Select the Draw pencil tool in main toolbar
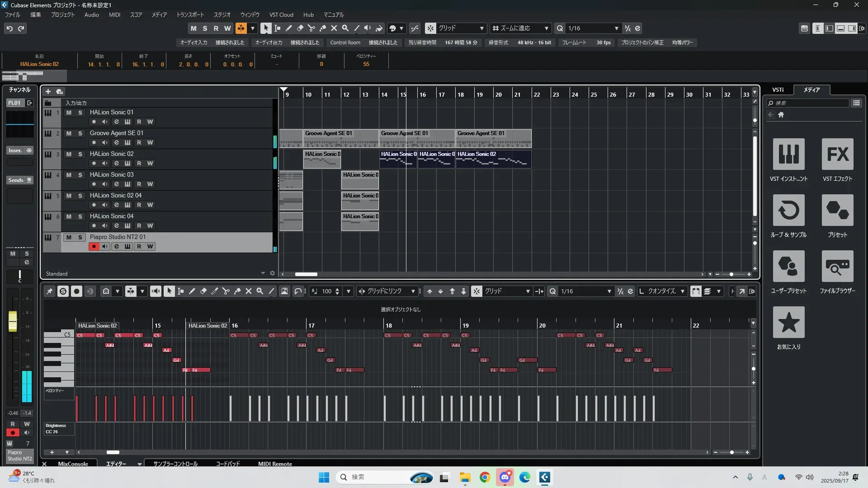 [x=289, y=28]
